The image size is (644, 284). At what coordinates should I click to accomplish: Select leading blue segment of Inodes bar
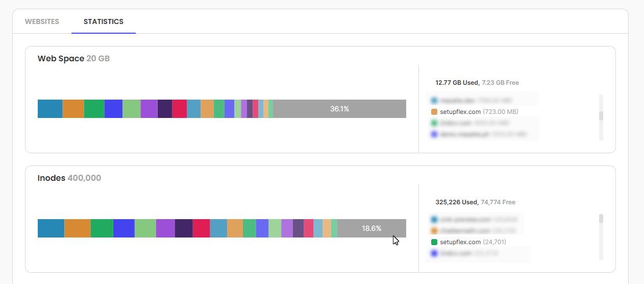51,228
